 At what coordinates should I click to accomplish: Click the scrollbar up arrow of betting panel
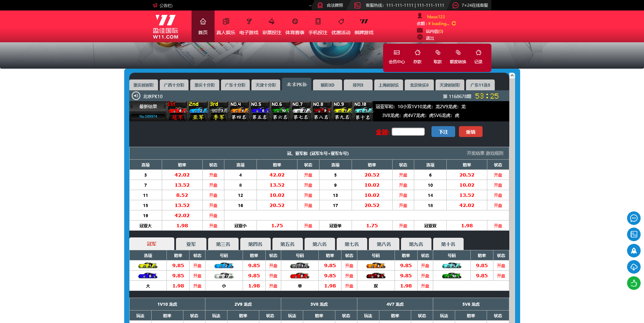(512, 75)
